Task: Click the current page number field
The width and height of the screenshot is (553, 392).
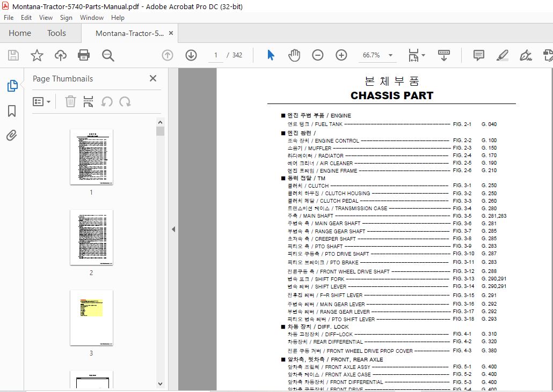Action: tap(215, 55)
